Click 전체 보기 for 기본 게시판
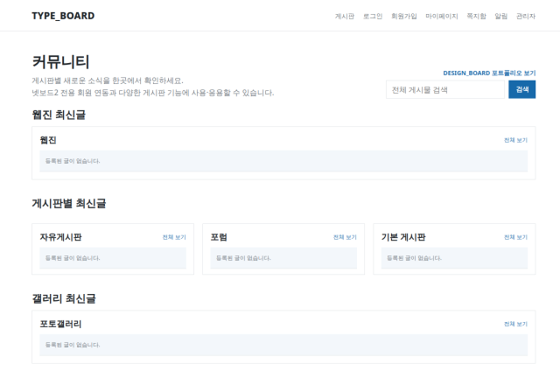 (515, 237)
